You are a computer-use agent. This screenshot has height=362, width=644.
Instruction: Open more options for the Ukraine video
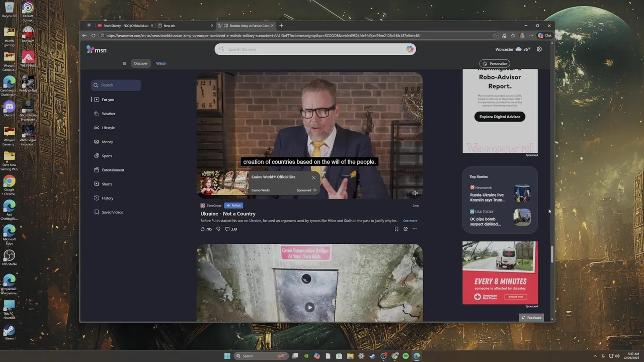tap(415, 229)
